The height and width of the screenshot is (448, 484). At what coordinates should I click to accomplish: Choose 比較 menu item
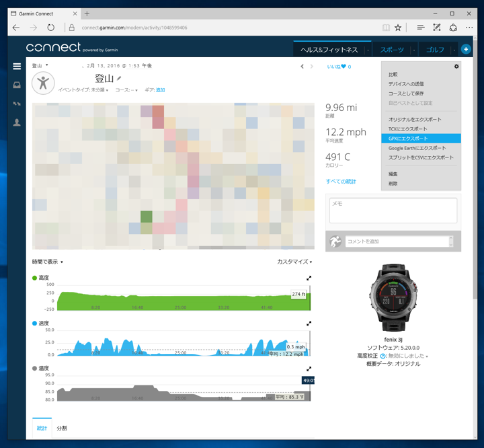pyautogui.click(x=421, y=75)
